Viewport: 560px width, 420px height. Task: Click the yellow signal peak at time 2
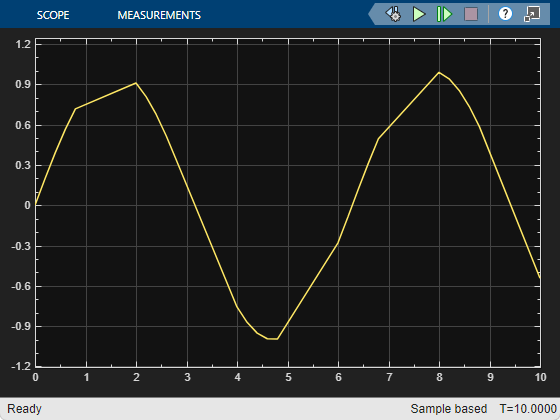coord(136,83)
